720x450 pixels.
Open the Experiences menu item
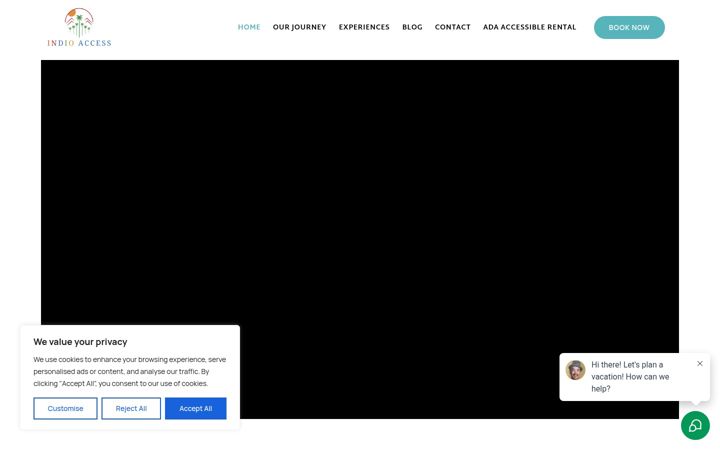click(364, 27)
